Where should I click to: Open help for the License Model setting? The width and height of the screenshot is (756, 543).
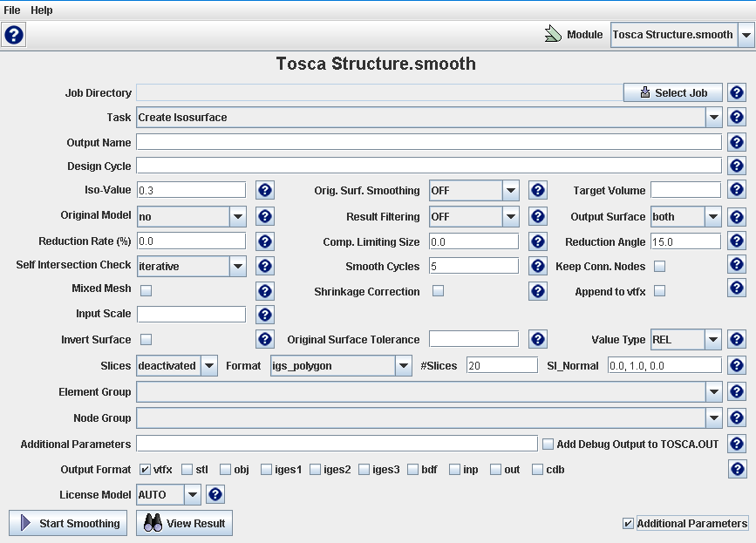coord(215,495)
